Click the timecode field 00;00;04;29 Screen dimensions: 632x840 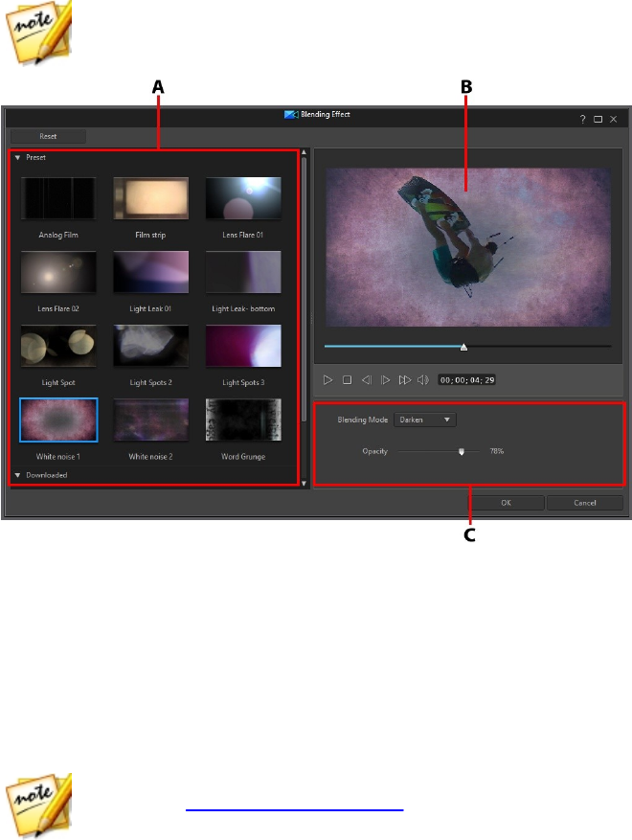point(467,380)
